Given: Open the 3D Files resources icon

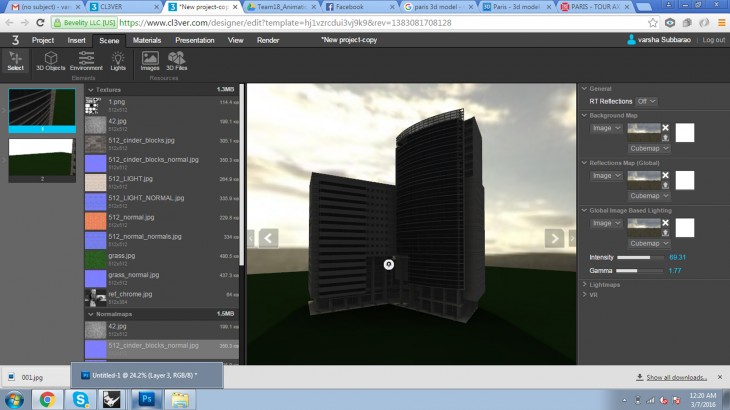Looking at the screenshot, I should point(176,61).
